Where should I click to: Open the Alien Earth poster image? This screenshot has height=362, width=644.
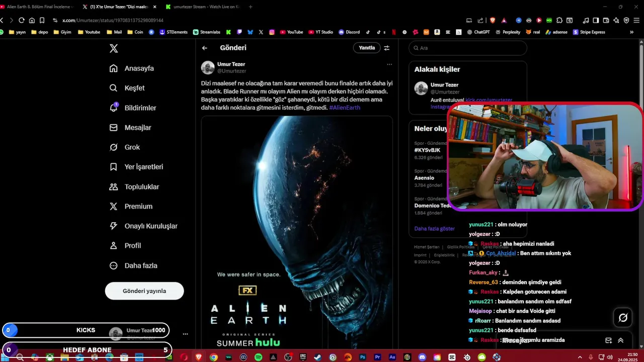click(297, 232)
